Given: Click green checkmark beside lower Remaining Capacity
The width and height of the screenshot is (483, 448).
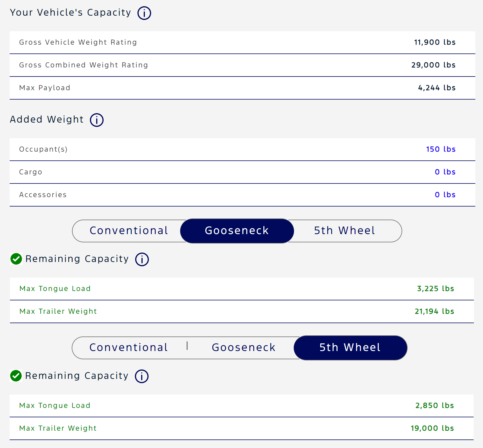Looking at the screenshot, I should [16, 375].
